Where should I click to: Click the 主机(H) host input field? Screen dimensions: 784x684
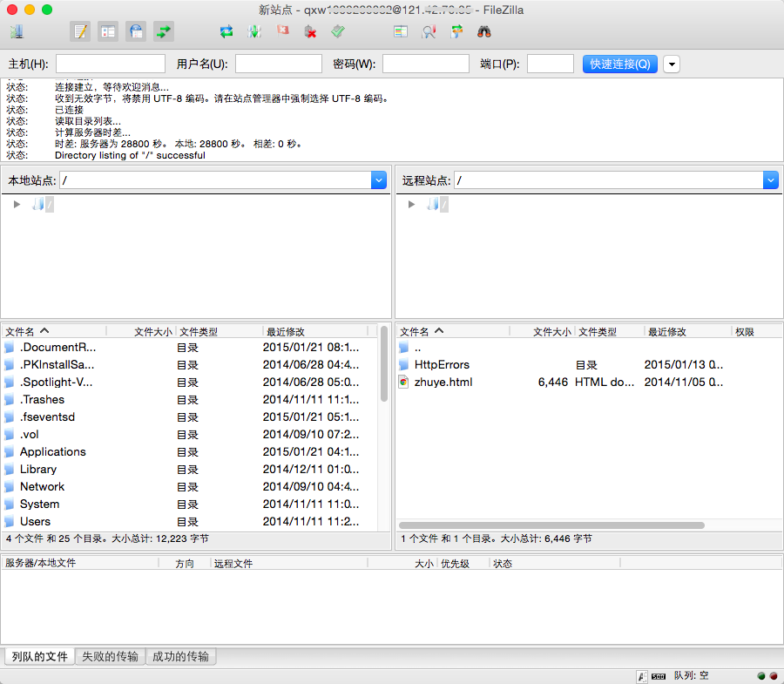[x=111, y=64]
